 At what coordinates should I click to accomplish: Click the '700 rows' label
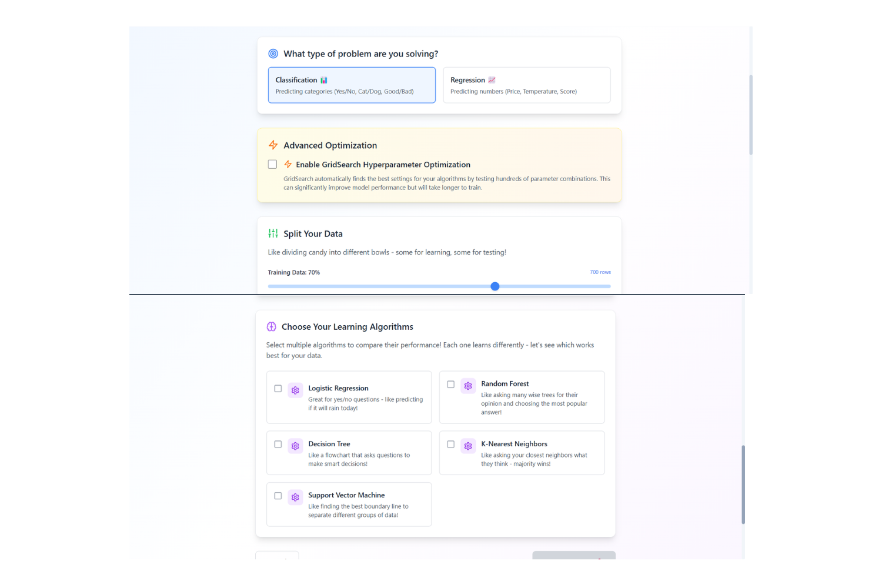point(600,272)
